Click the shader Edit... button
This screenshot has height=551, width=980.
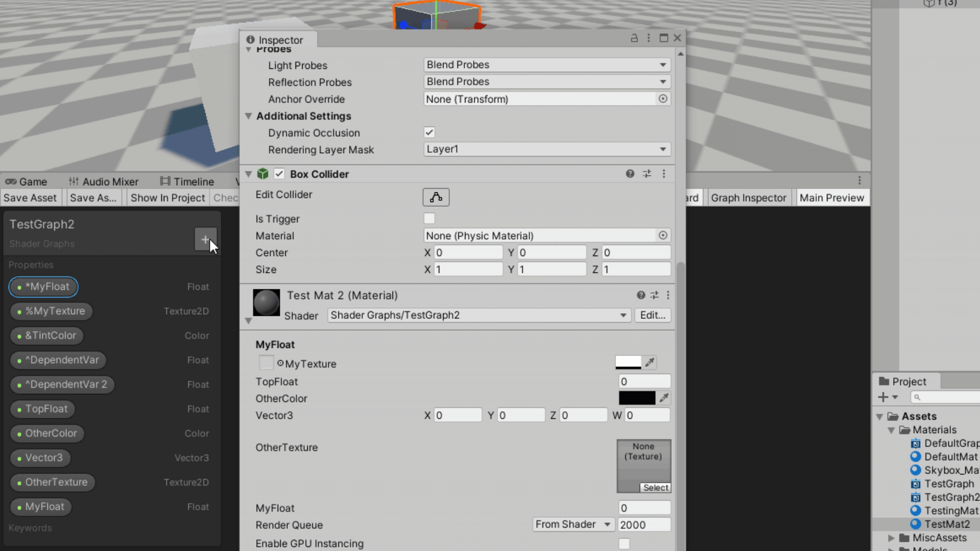[x=652, y=315]
